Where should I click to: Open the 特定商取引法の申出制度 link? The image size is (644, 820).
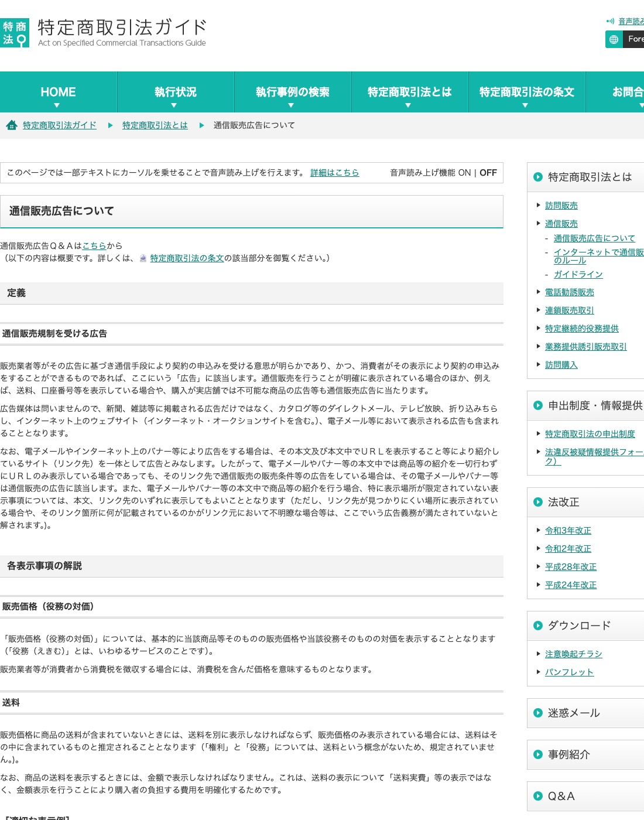590,434
